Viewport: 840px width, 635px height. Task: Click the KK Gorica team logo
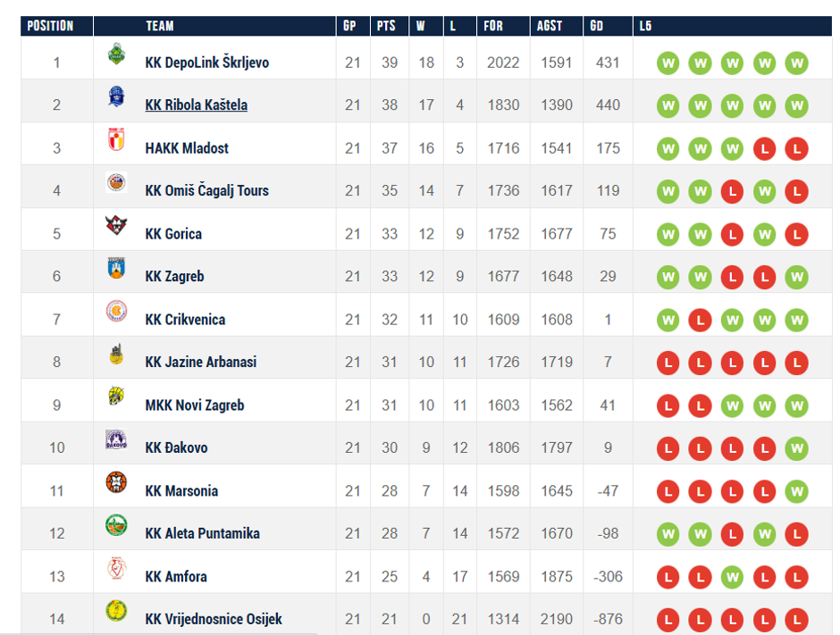[115, 227]
